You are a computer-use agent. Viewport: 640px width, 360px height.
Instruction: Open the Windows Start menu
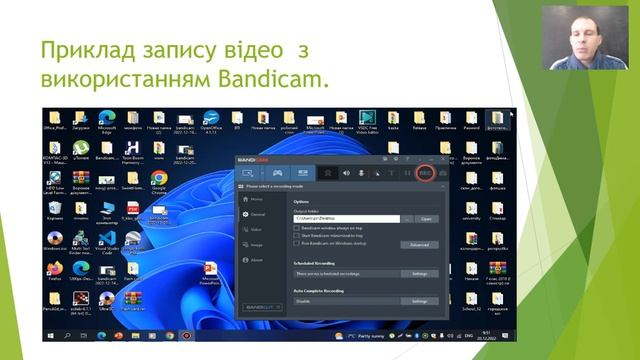[51, 336]
